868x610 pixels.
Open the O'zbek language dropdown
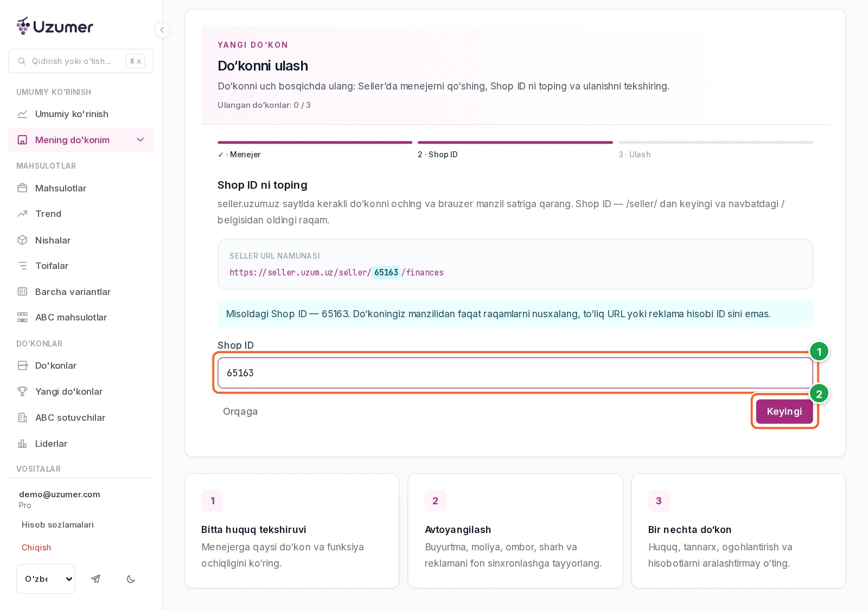(x=46, y=579)
